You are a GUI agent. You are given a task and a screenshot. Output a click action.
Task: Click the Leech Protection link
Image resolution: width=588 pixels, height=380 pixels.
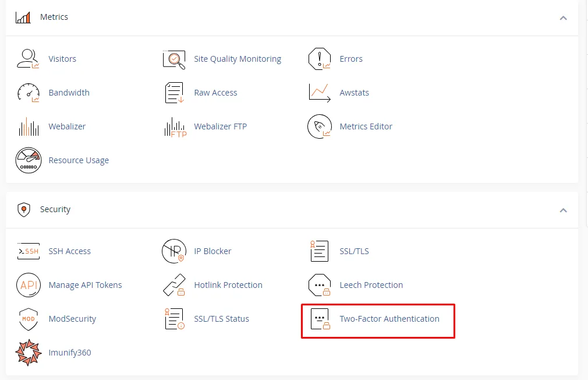pos(371,285)
